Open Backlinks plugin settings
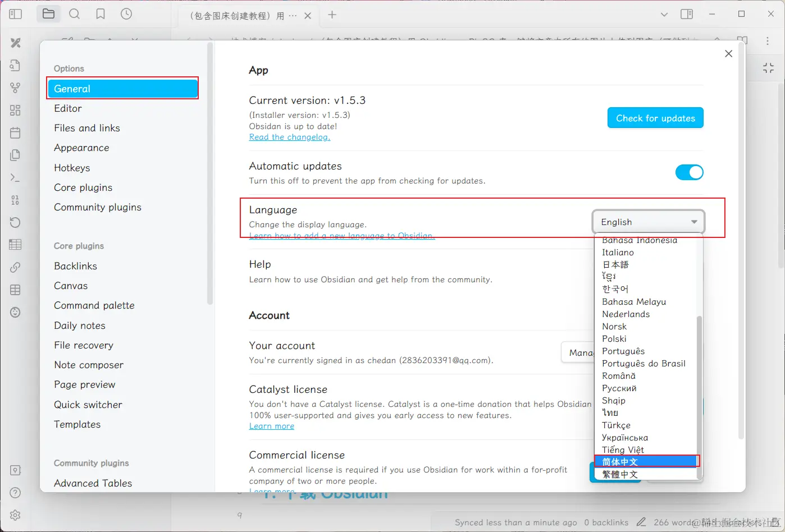The height and width of the screenshot is (532, 785). (x=122, y=266)
